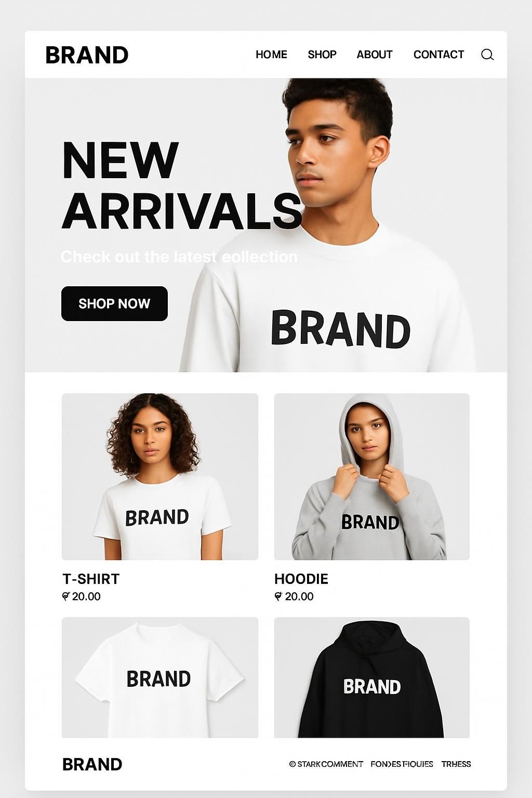Select the hoodie 20.00 price
This screenshot has width=532, height=798.
pyautogui.click(x=294, y=596)
